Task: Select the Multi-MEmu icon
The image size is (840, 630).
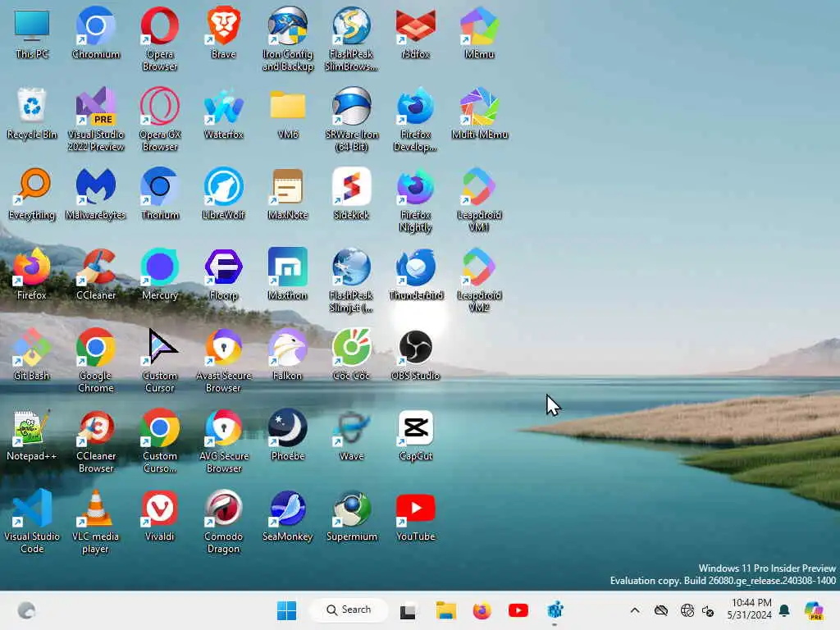Action: point(479,113)
